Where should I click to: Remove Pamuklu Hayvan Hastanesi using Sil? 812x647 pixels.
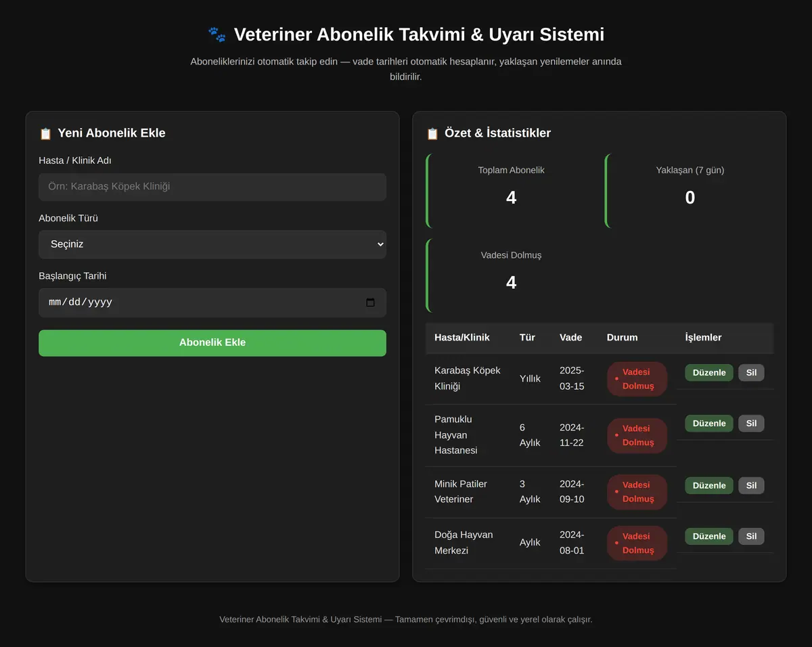(751, 424)
